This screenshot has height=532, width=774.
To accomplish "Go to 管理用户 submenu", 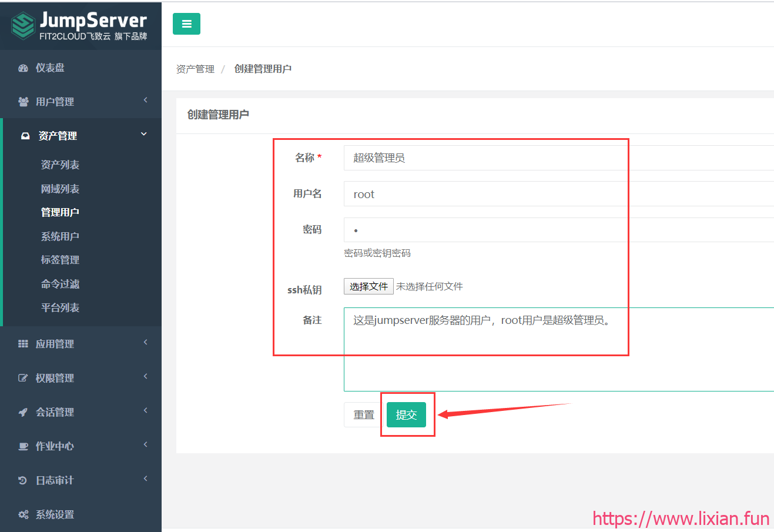I will pyautogui.click(x=60, y=212).
